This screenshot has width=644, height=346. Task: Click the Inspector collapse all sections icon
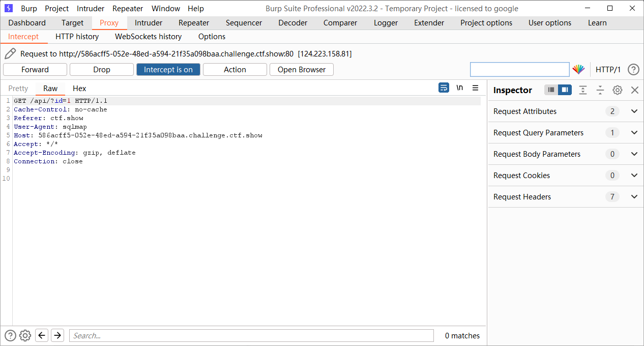(x=600, y=90)
